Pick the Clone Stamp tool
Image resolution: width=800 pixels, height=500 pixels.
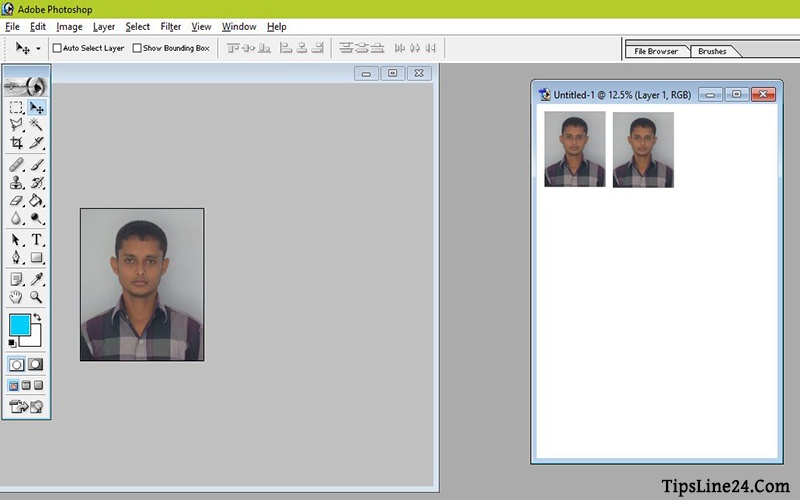[16, 182]
